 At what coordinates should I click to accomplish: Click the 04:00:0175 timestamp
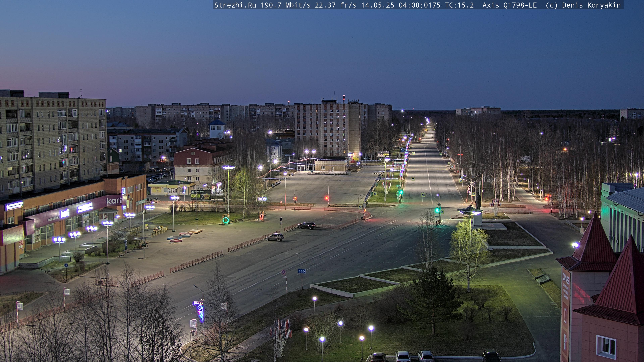(x=419, y=5)
